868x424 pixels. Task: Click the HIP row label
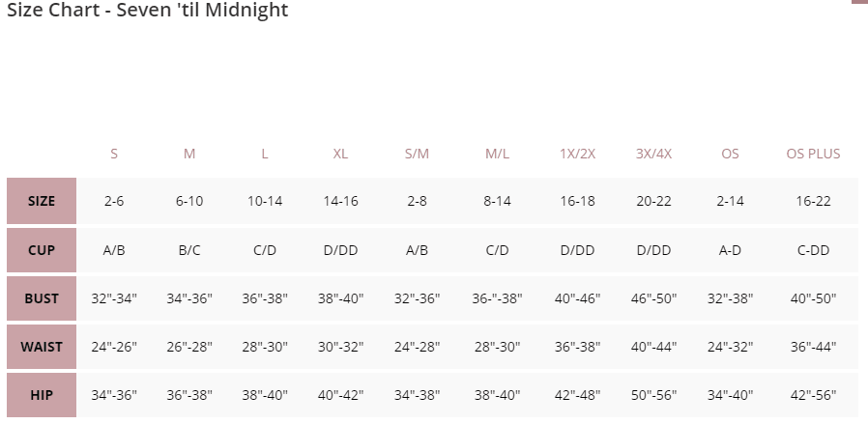point(42,395)
